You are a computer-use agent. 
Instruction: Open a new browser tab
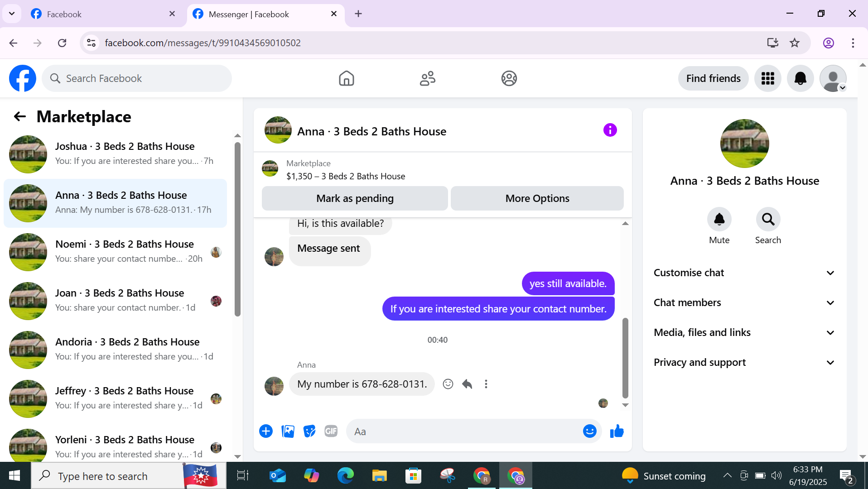358,14
